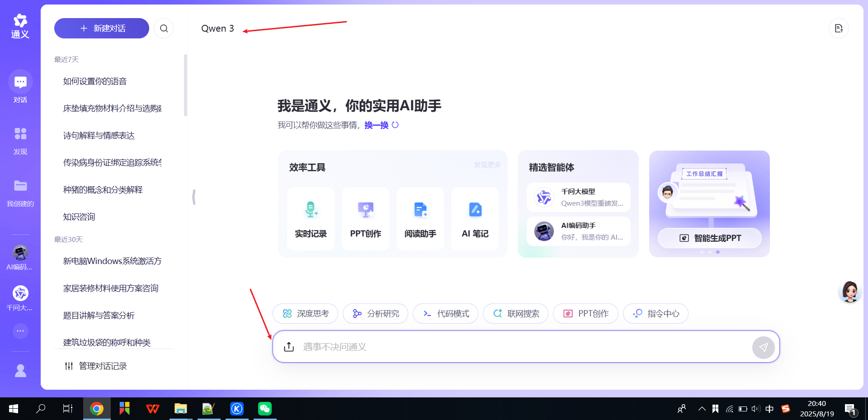Search conversations with the magnifier icon
This screenshot has height=420, width=868.
(164, 28)
